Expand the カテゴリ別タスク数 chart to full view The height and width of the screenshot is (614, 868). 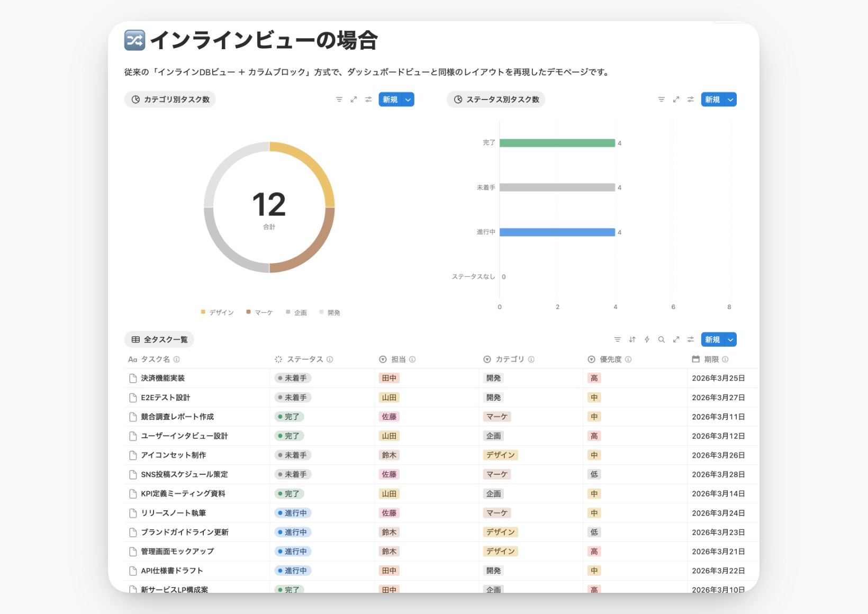(354, 99)
